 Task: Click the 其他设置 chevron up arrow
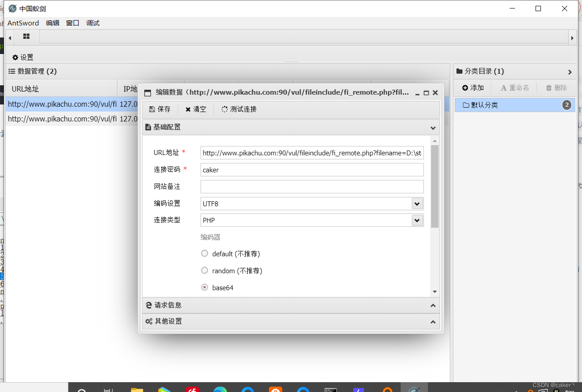[433, 321]
